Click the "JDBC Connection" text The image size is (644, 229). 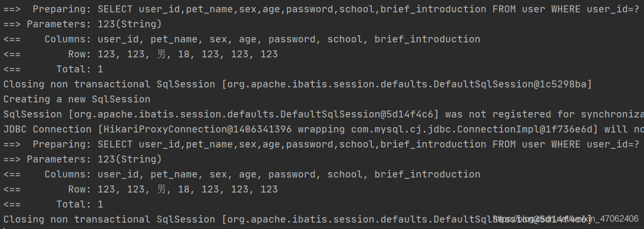tap(47, 129)
